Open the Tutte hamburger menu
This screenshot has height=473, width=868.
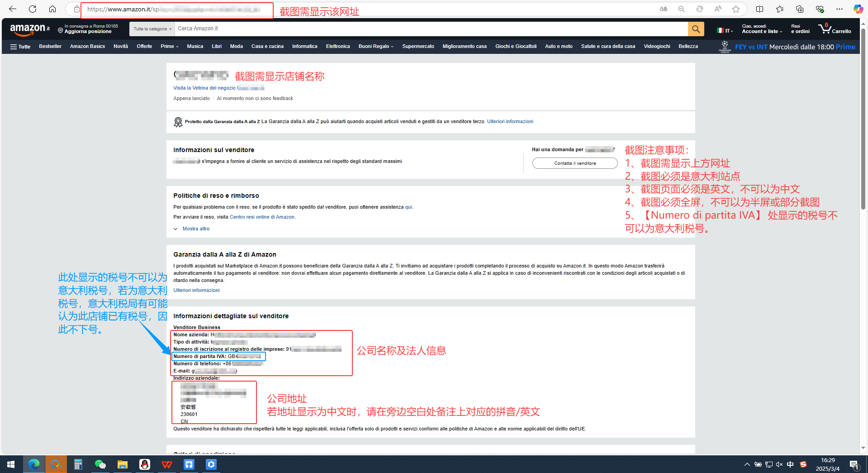point(20,47)
